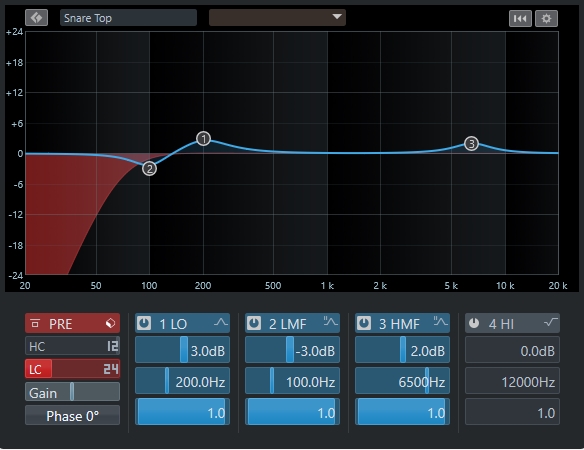The height and width of the screenshot is (450, 584).
Task: Adjust band 1 Q slider
Action: click(182, 412)
